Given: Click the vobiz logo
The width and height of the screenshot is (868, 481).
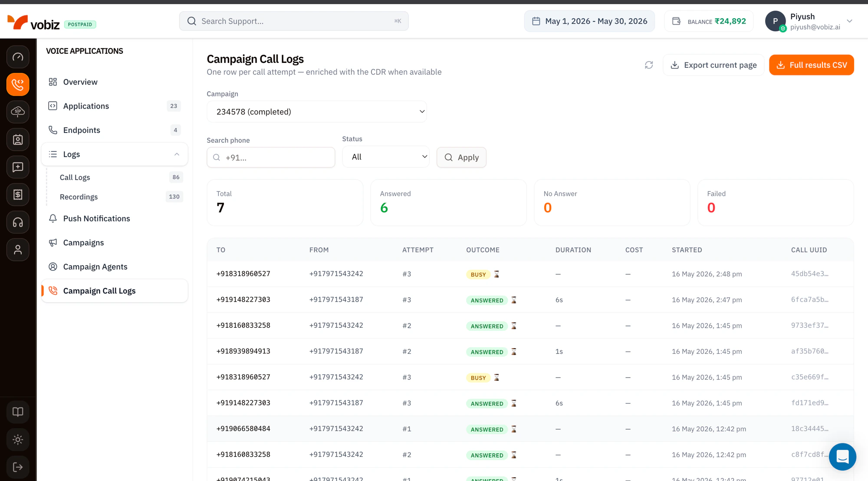Looking at the screenshot, I should [x=34, y=23].
